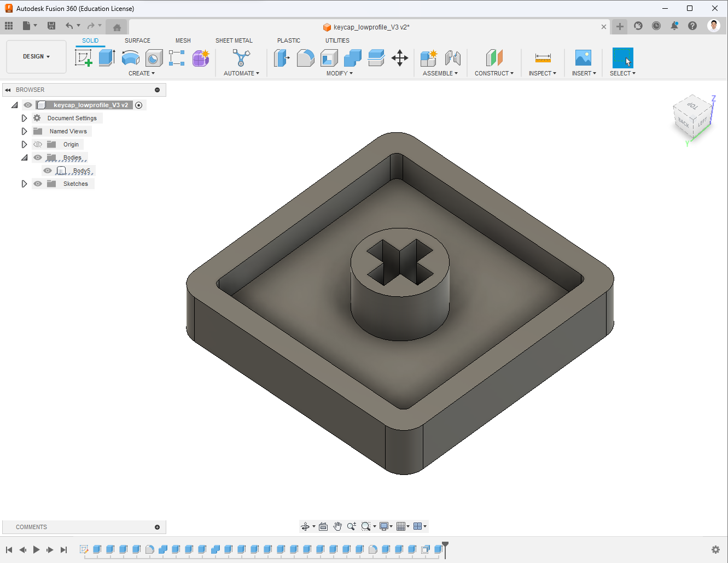Select the Hole tool

[x=154, y=57]
